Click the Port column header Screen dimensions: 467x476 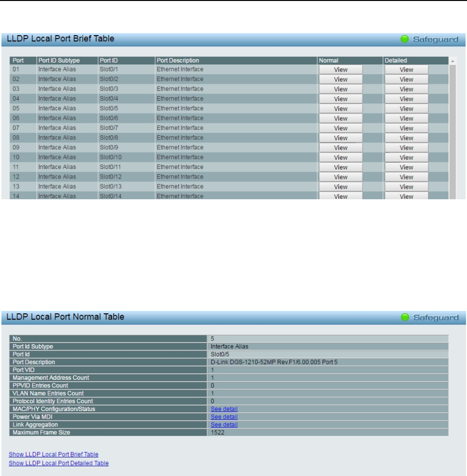coord(23,61)
